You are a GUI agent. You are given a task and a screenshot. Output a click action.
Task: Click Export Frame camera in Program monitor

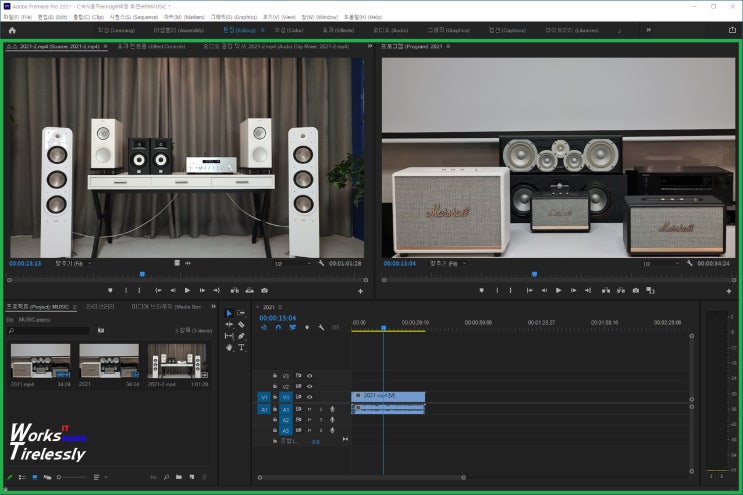(x=636, y=290)
